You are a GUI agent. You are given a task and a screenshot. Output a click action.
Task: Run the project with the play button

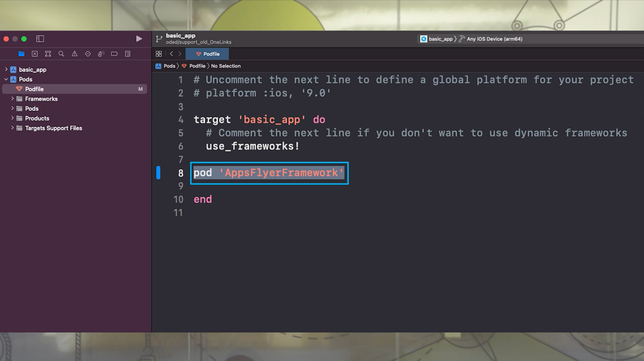pos(139,39)
